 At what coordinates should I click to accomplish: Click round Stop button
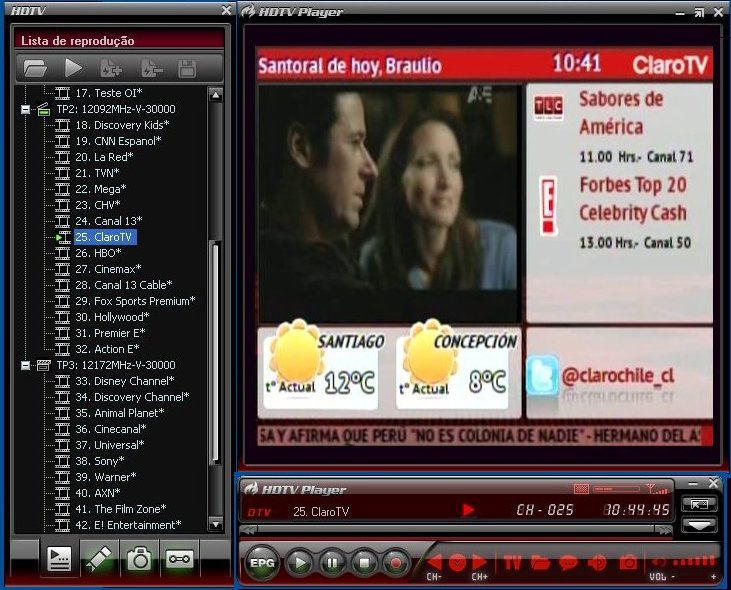pyautogui.click(x=365, y=563)
